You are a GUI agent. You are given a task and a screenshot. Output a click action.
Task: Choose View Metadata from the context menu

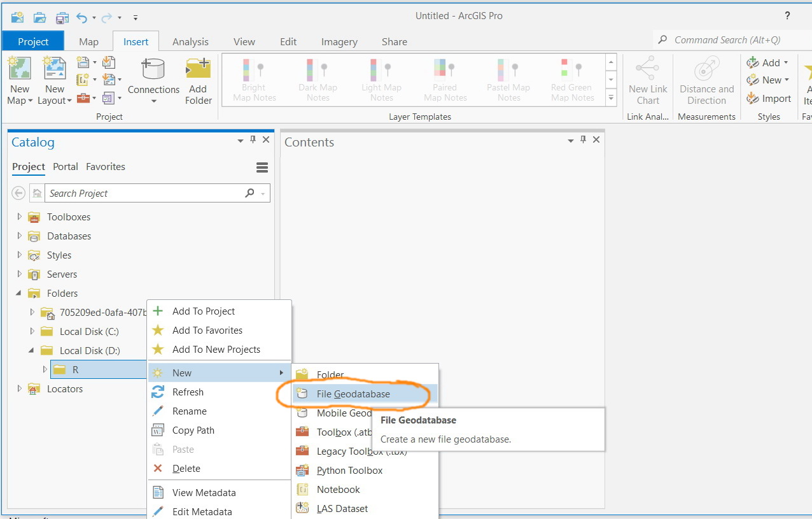pos(219,492)
